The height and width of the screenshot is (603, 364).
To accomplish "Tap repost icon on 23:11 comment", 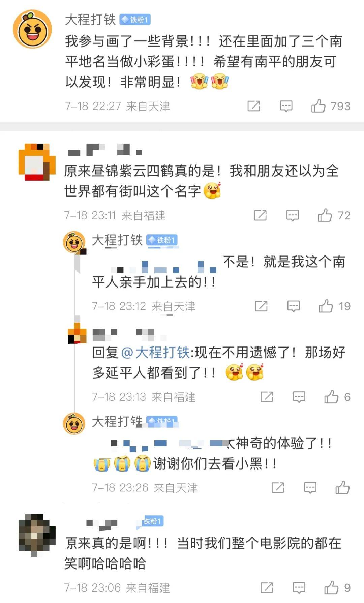I will point(260,215).
